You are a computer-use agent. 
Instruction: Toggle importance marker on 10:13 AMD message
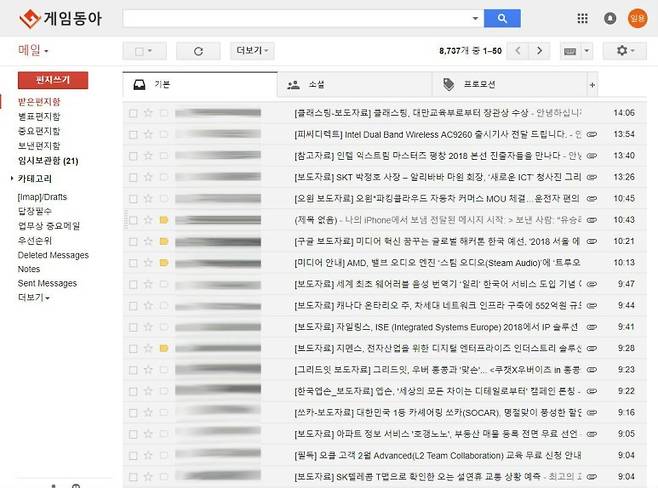point(164,263)
